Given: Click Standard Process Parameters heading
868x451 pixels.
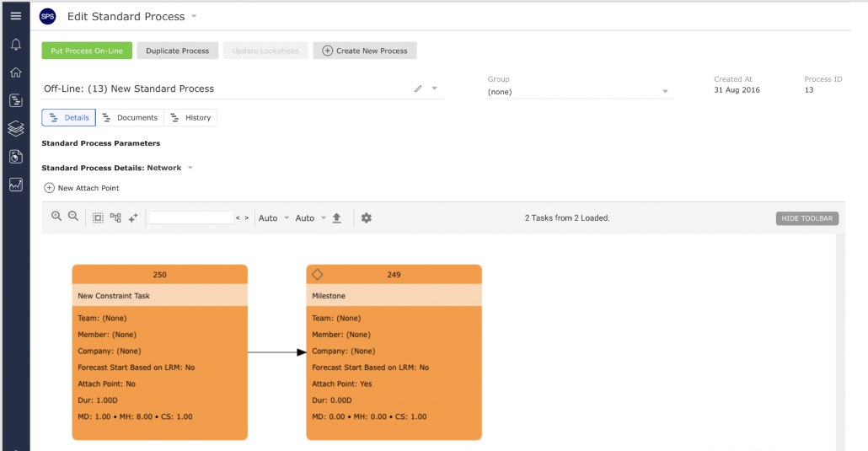Looking at the screenshot, I should tap(101, 143).
